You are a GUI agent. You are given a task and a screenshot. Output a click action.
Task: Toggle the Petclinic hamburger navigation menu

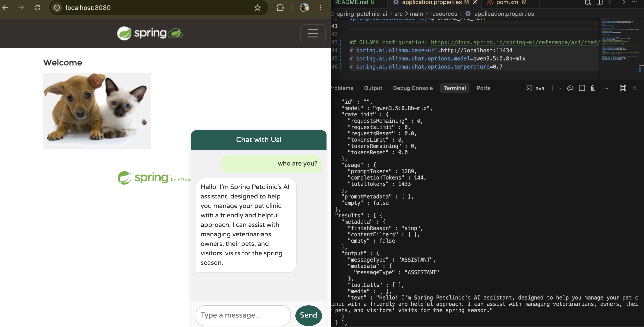313,33
